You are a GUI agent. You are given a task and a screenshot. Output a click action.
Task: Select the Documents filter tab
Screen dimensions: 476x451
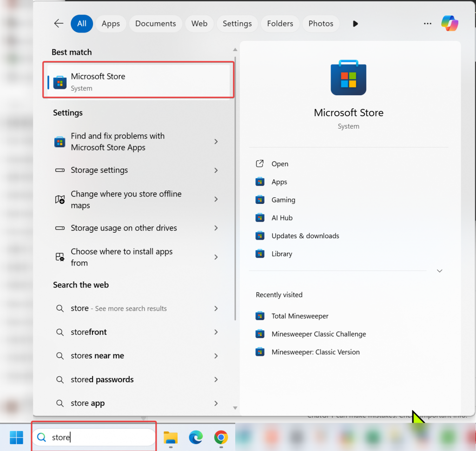155,24
